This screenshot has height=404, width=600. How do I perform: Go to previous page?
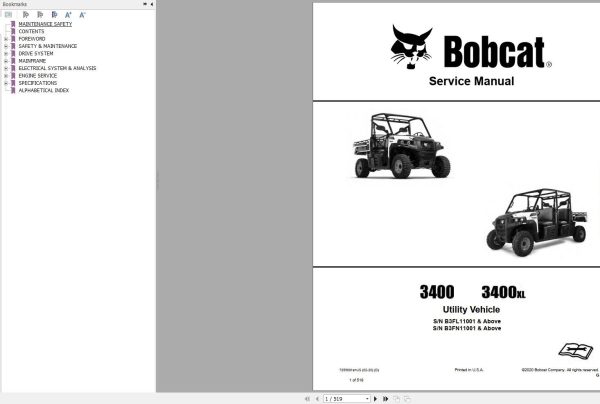coord(317,399)
